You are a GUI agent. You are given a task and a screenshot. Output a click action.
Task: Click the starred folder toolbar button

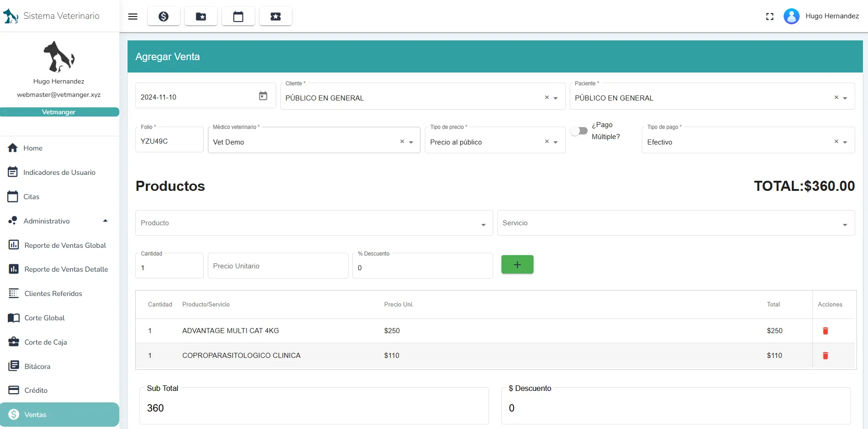click(201, 17)
